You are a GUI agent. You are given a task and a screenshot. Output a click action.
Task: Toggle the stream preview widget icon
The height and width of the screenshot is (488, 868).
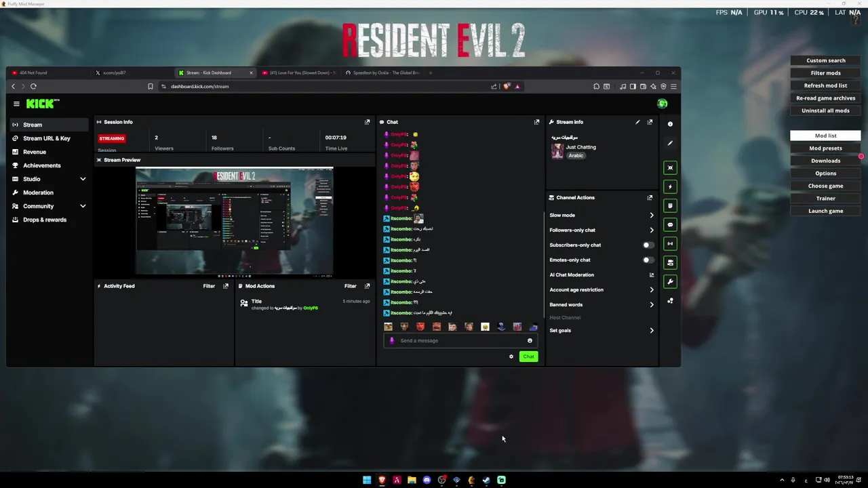670,167
